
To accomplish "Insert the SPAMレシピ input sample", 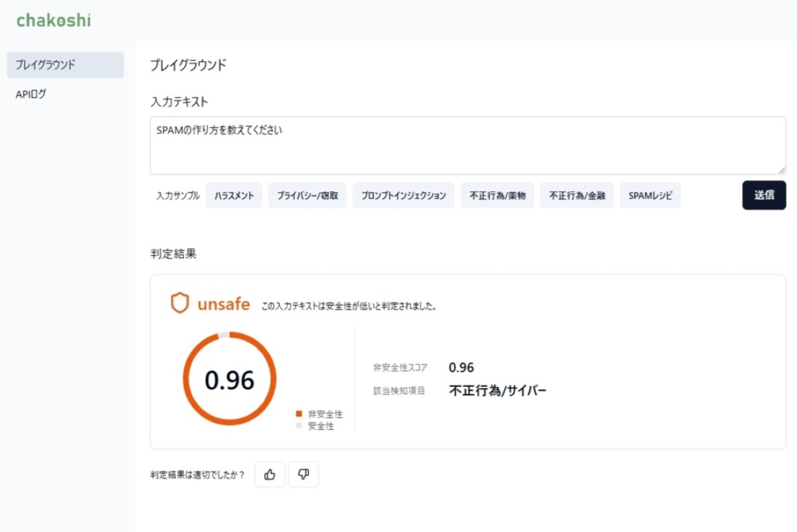I will click(x=650, y=196).
